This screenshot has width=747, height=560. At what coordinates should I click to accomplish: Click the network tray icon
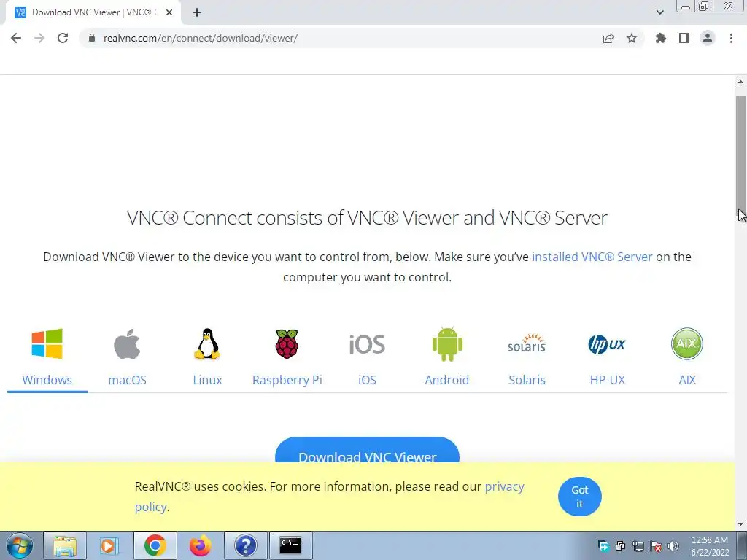click(x=638, y=546)
